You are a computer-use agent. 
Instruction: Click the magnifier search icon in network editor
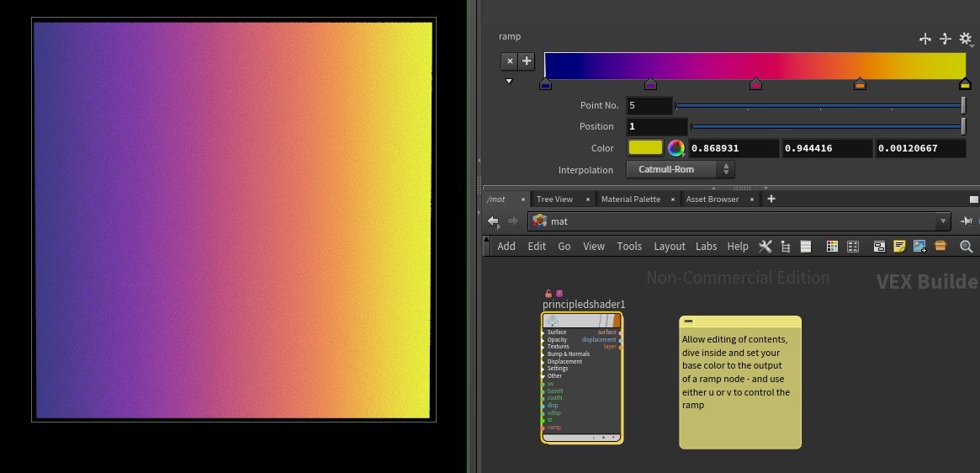966,247
